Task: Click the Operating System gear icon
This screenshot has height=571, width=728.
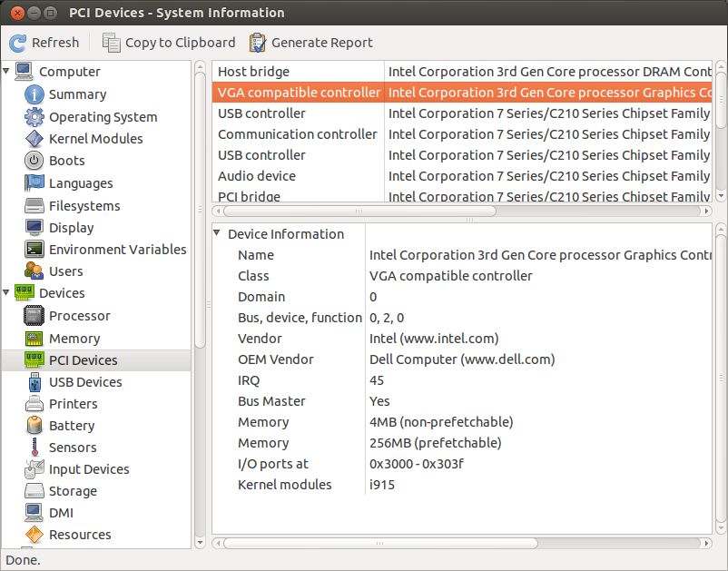Action: [x=34, y=117]
